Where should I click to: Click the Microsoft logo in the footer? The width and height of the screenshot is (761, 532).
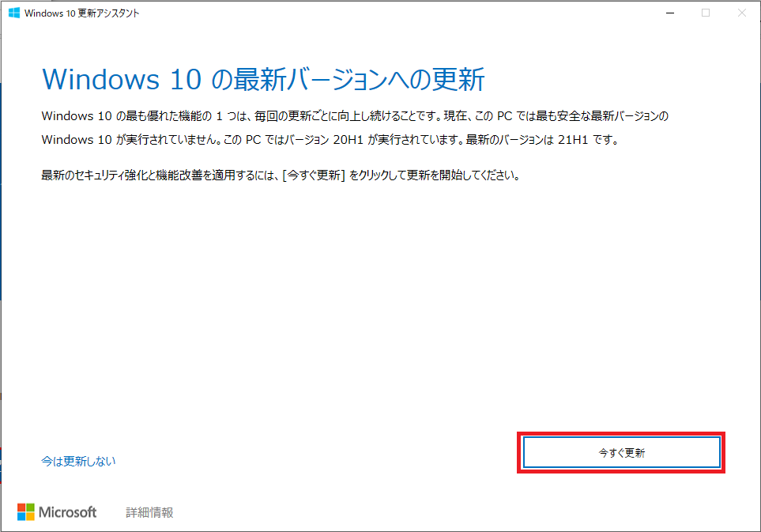pyautogui.click(x=57, y=512)
